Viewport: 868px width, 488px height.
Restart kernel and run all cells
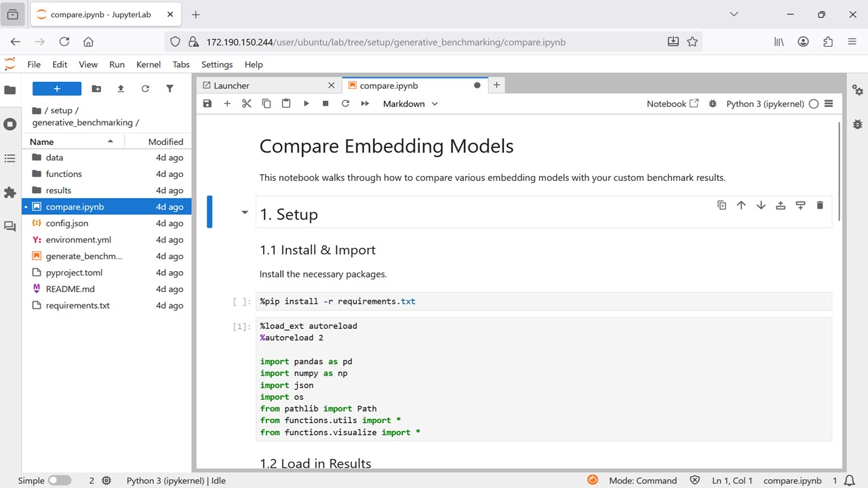click(x=365, y=104)
